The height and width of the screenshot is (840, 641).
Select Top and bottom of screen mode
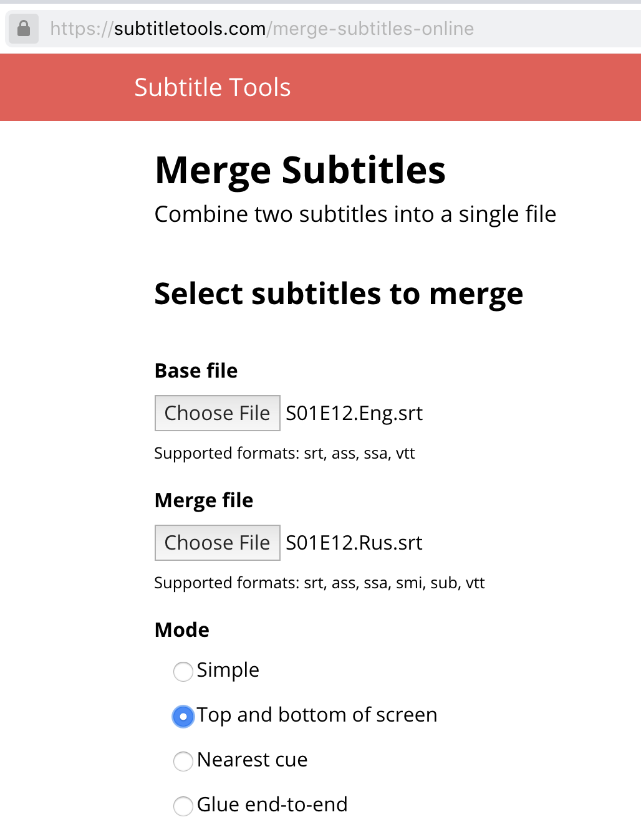tap(183, 717)
